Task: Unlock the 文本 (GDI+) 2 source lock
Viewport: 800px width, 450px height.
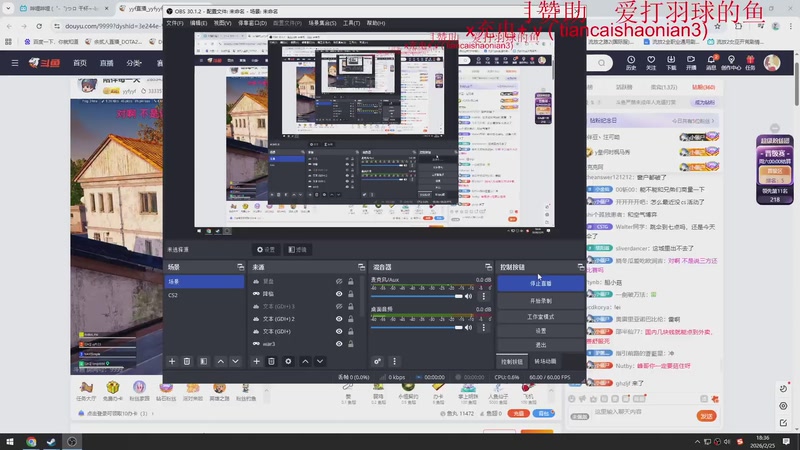Action: click(x=351, y=319)
